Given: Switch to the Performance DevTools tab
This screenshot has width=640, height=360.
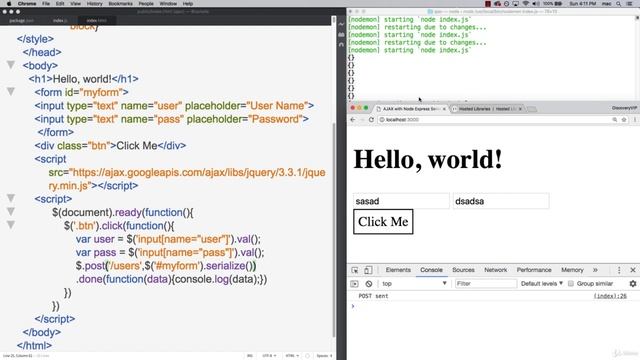Looking at the screenshot, I should [534, 270].
